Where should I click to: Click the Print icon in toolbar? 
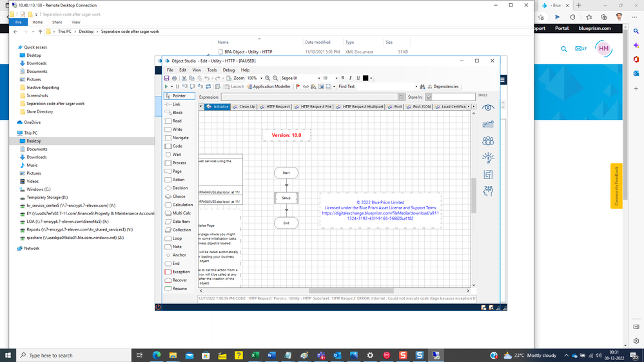174,78
